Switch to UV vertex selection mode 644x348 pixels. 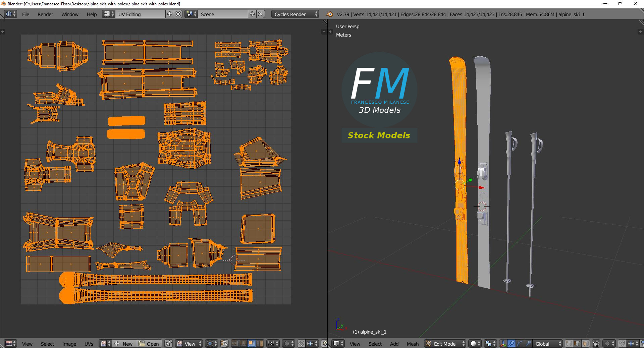click(x=235, y=344)
